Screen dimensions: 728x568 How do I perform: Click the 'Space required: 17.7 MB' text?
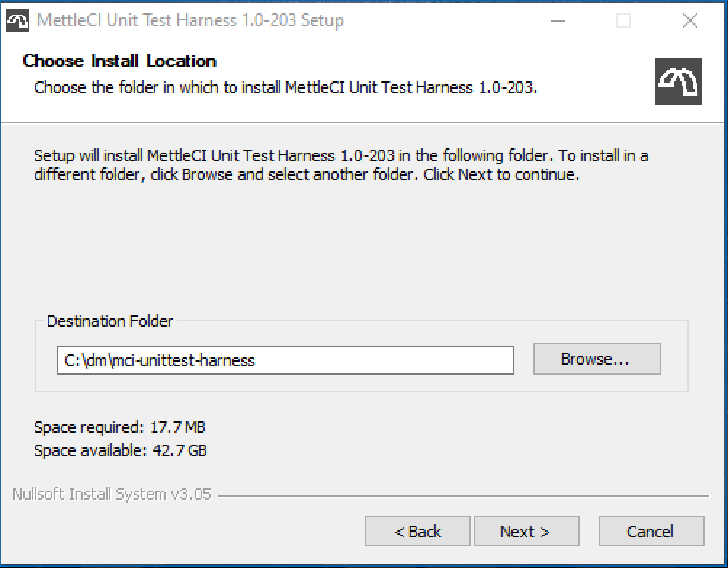pos(120,427)
